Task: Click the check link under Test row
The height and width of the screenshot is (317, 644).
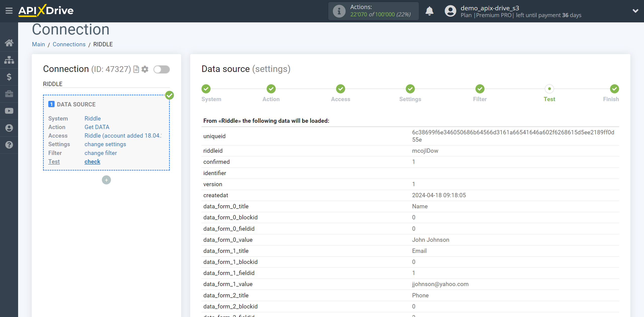Action: 92,161
